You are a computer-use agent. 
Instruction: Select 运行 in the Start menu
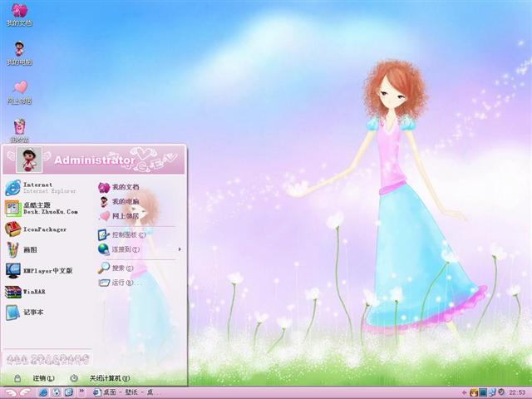[121, 283]
